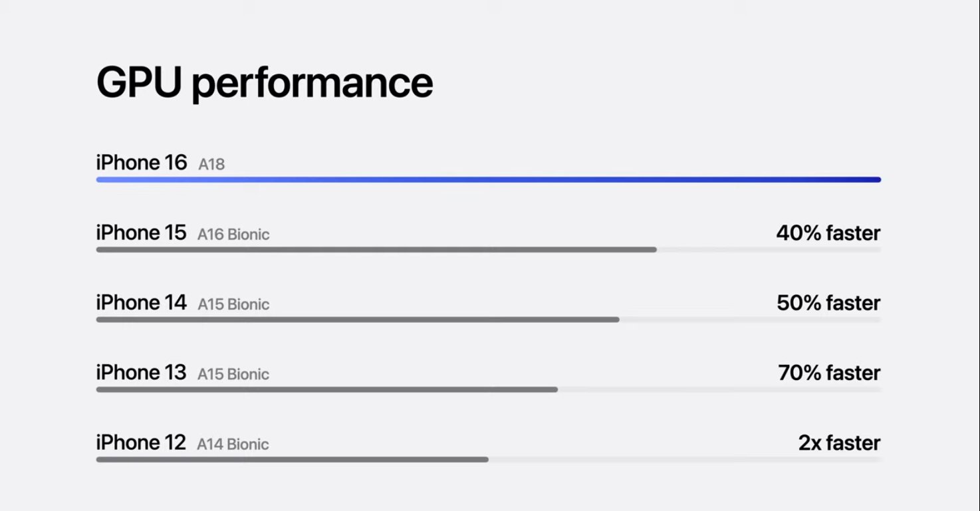This screenshot has height=511, width=980.
Task: Click A15 Bionic beside iPhone 14
Action: coord(233,304)
